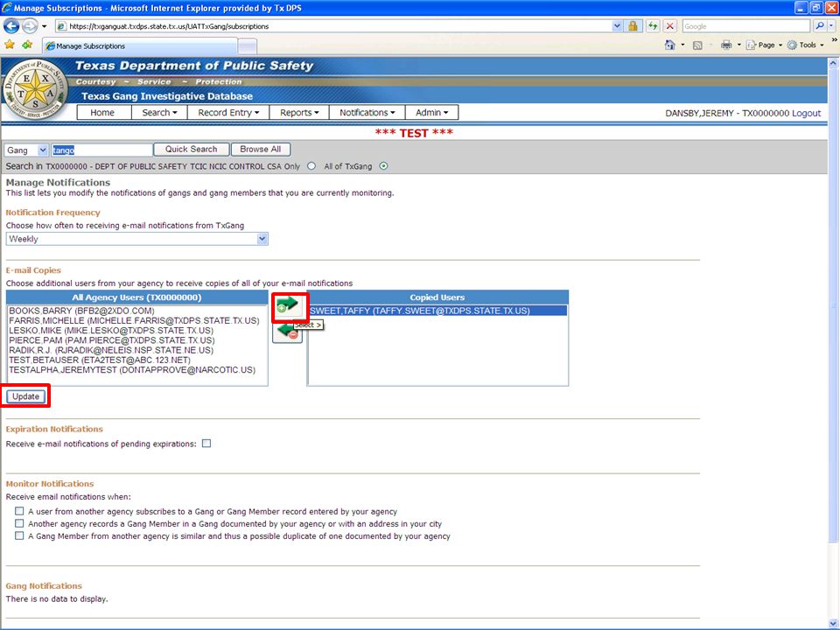The width and height of the screenshot is (840, 630).
Task: Click the Logout link
Action: [x=806, y=113]
